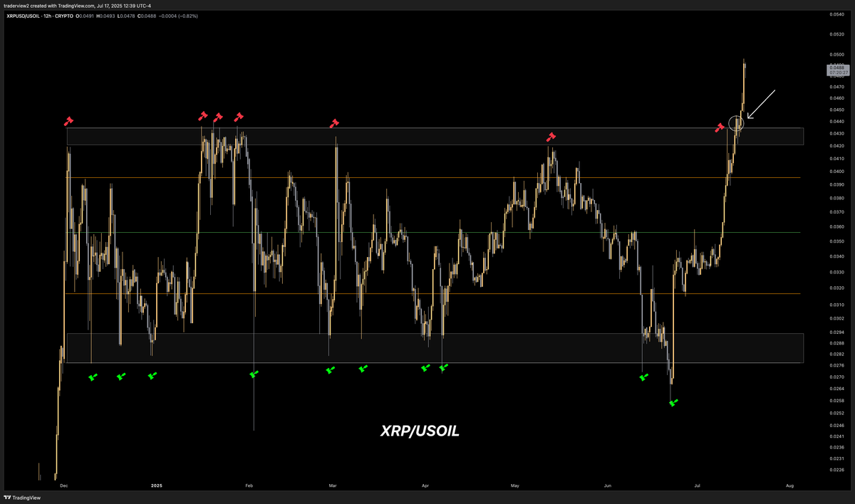The width and height of the screenshot is (855, 504).
Task: Select the lowest green hammer marker at the June low
Action: pyautogui.click(x=674, y=403)
